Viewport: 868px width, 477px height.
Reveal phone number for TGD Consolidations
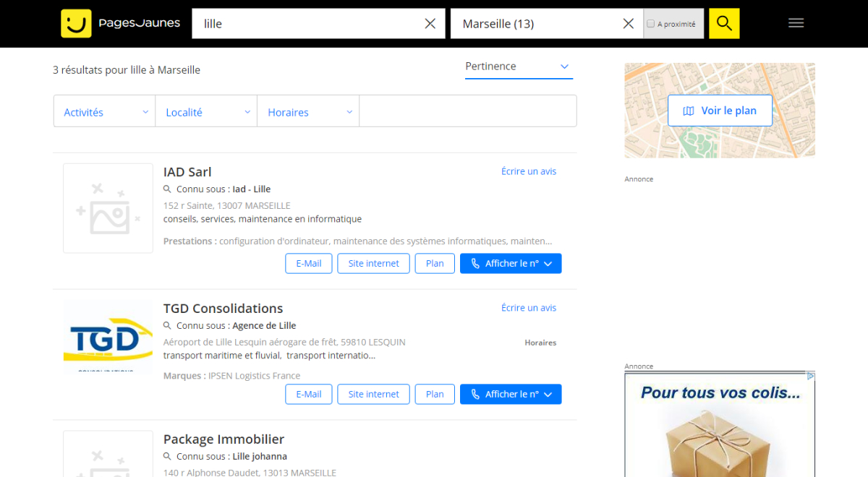point(511,394)
